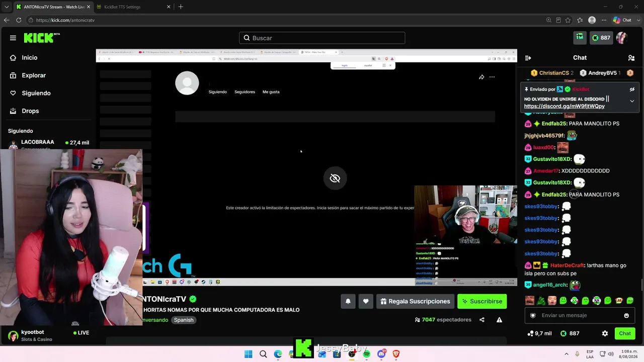Show hidden system tray icons
Screen dimensions: 644x362
pos(567,354)
